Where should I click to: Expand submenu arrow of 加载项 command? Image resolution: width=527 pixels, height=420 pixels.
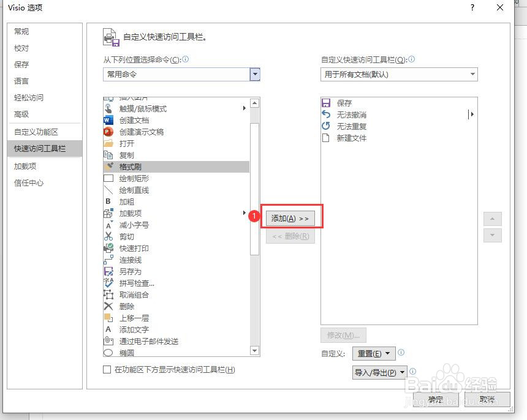click(245, 213)
